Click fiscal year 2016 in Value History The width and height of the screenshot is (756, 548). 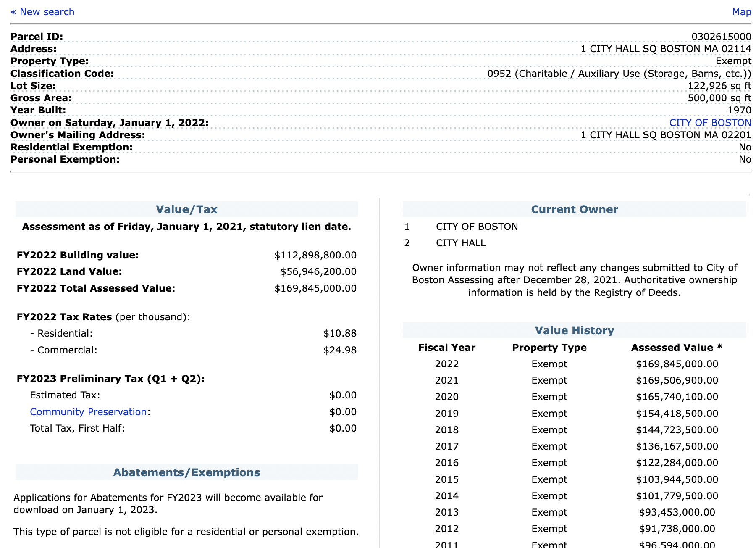446,463
